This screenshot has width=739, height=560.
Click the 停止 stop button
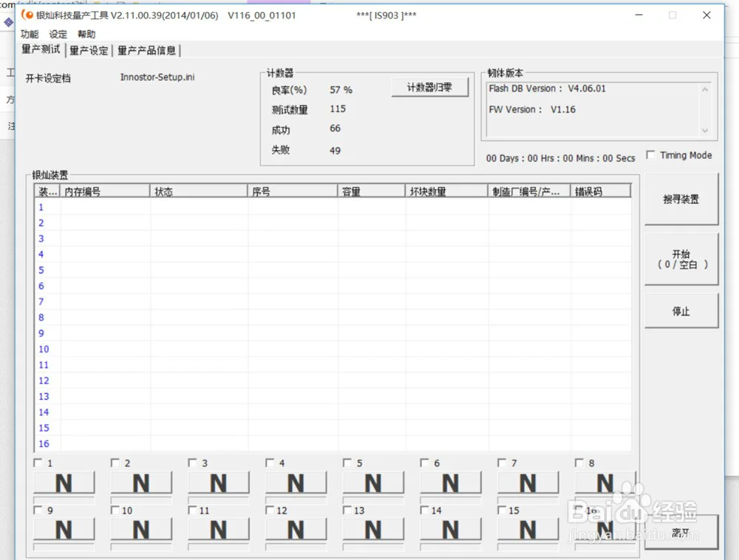tap(681, 311)
